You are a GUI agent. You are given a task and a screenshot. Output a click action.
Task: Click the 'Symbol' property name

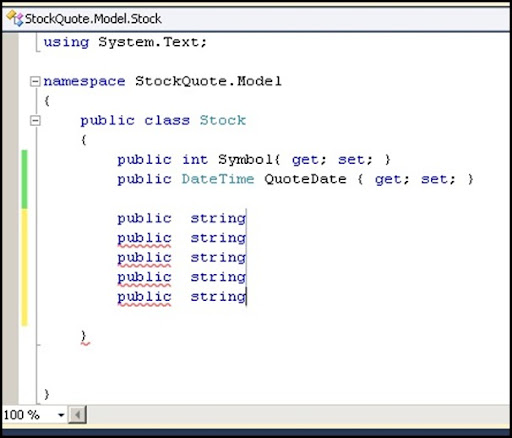point(245,160)
